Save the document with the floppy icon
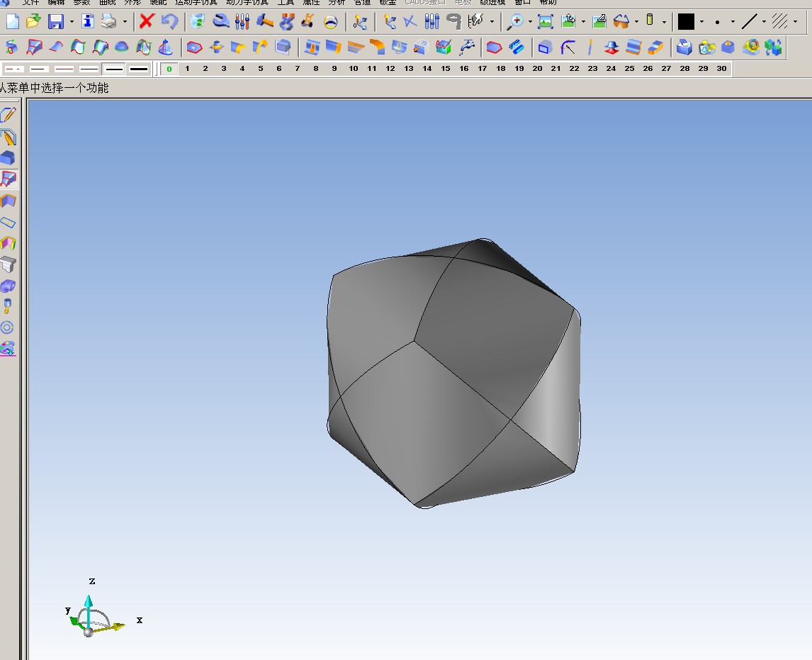Image resolution: width=812 pixels, height=660 pixels. pos(55,21)
